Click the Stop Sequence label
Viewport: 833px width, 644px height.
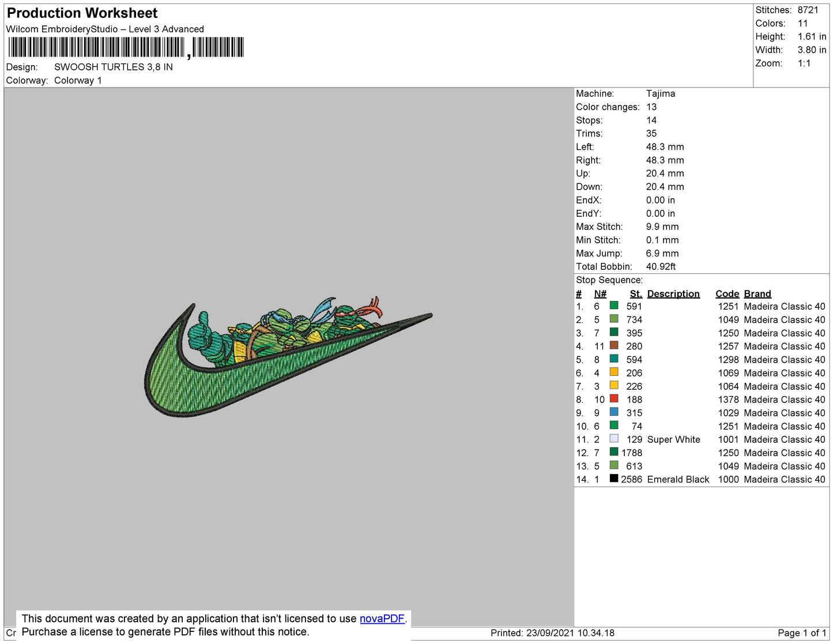609,280
